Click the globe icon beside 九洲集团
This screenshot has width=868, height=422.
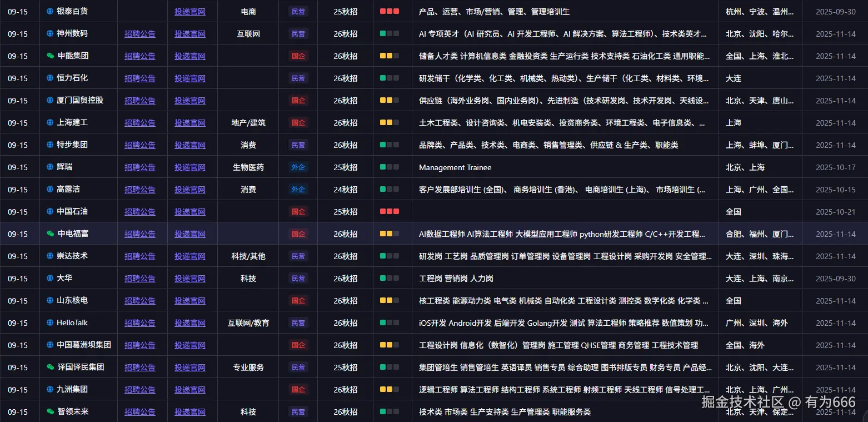(50, 389)
